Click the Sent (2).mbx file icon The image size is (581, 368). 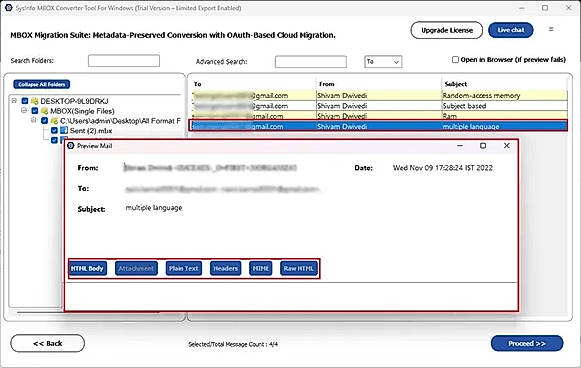click(x=64, y=130)
